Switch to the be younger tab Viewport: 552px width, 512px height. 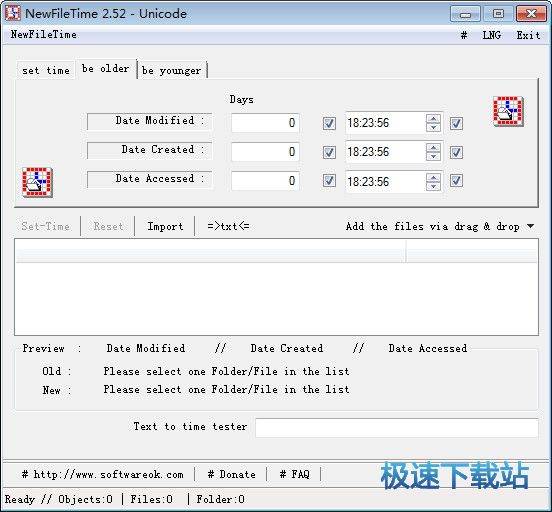(x=172, y=70)
